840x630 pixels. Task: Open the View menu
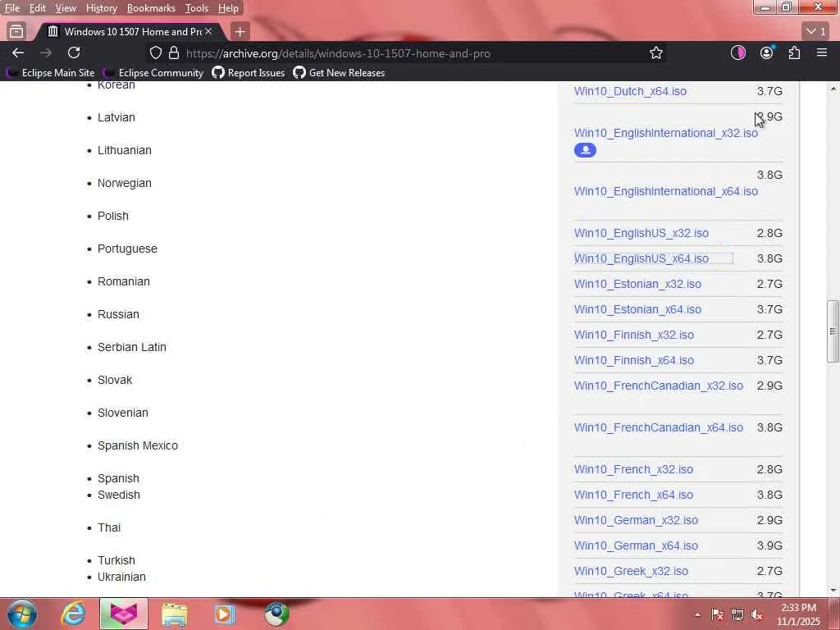[x=66, y=8]
